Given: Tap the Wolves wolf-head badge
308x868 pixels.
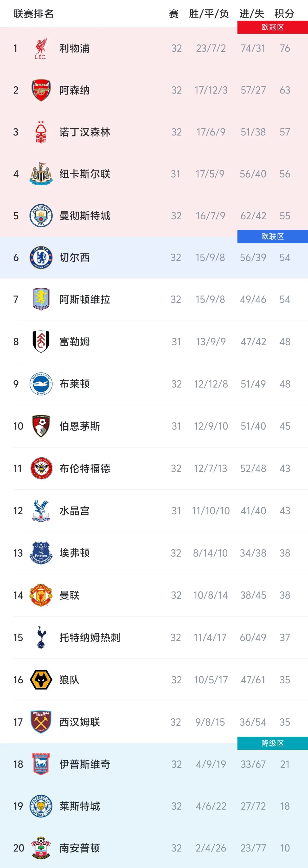Looking at the screenshot, I should coord(41,680).
